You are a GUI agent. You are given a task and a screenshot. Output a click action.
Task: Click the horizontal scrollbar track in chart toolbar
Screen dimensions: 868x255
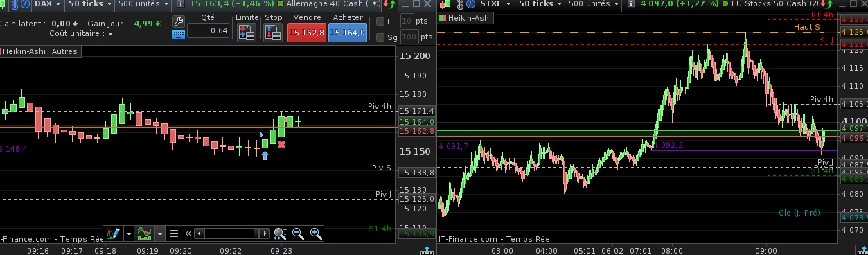pyautogui.click(x=233, y=234)
